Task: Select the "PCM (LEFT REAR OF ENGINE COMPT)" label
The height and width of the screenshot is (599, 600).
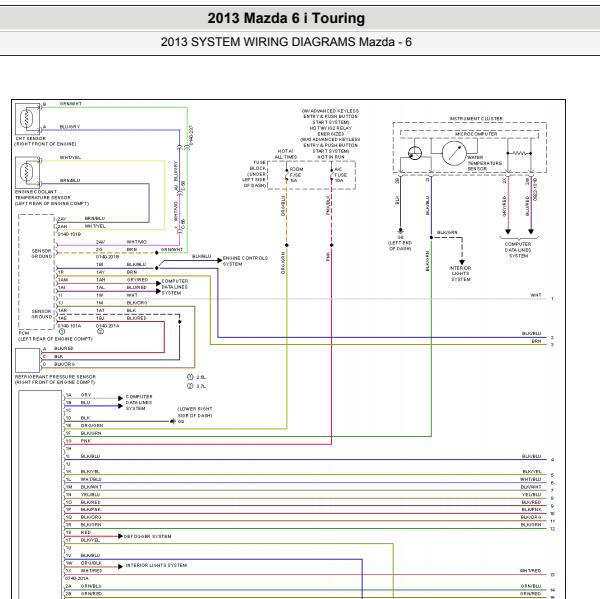Action: (x=55, y=336)
